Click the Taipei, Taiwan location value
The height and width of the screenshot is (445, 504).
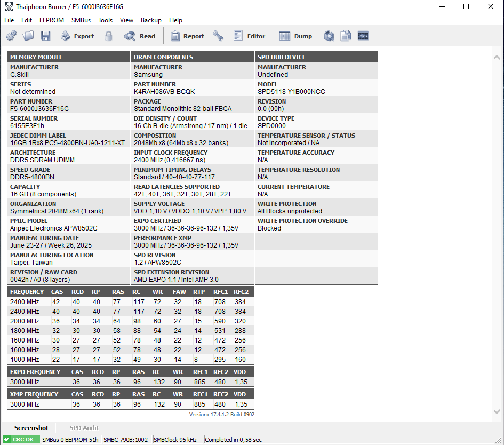coord(31,263)
